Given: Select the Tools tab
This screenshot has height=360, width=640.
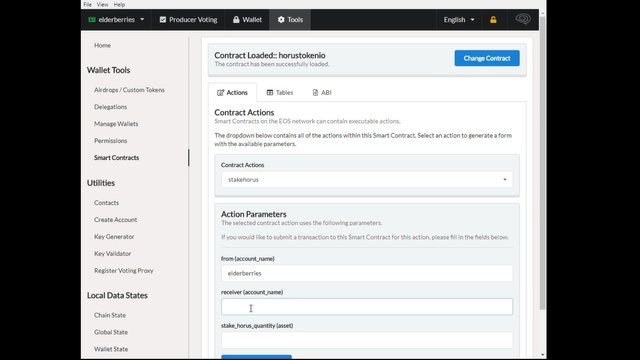Looking at the screenshot, I should pos(290,20).
